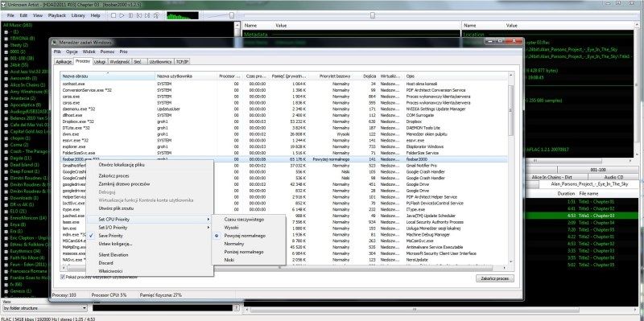
Task: Click the foobar2000 spectrum visualisation display
Action: [183, 15]
